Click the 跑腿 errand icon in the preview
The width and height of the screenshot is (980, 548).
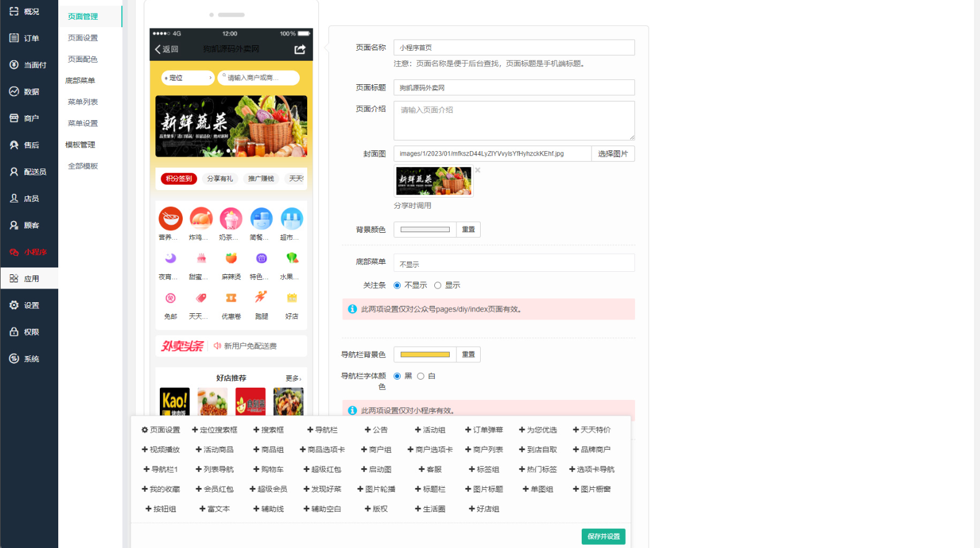[x=261, y=298]
